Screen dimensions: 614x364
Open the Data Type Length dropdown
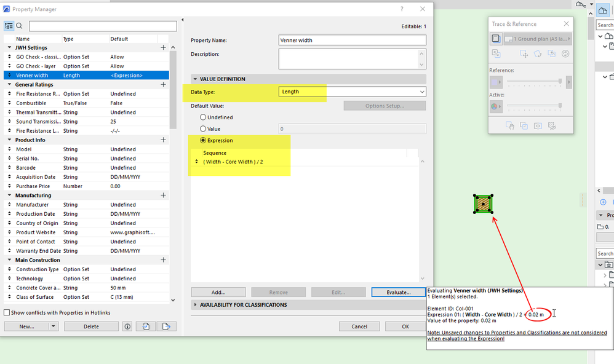(x=352, y=92)
